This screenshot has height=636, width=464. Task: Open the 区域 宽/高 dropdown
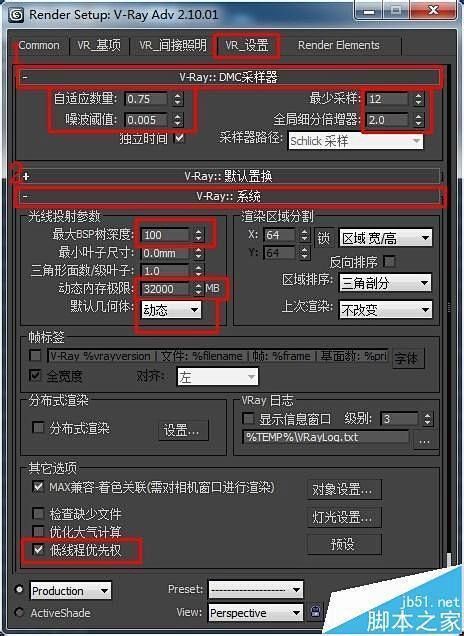(386, 238)
